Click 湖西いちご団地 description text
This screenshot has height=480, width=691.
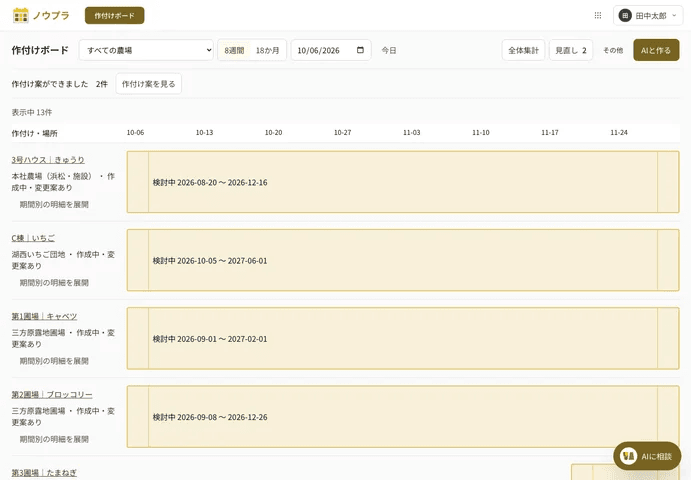coord(38,254)
